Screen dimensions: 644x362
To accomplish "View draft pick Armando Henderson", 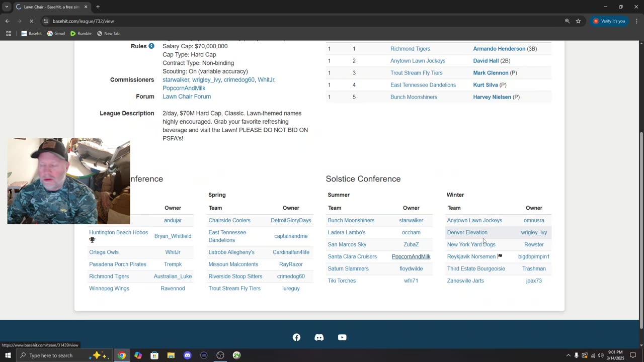I will coord(499,49).
